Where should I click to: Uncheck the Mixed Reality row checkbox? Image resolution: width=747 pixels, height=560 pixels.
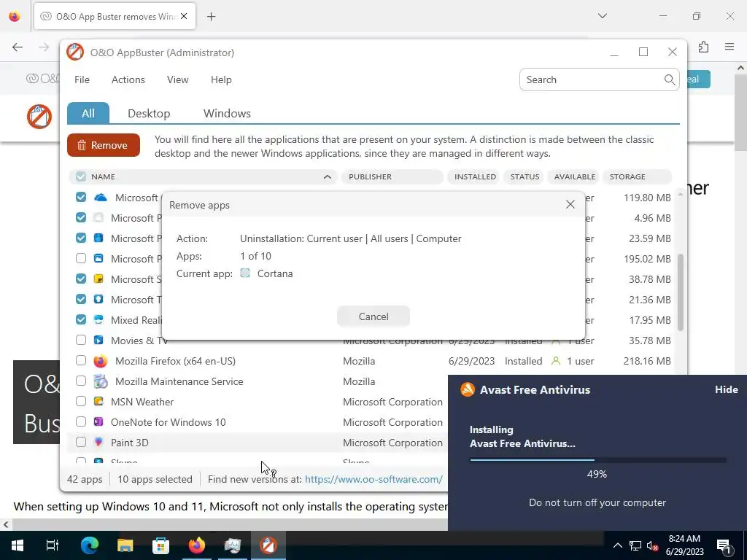click(x=81, y=319)
